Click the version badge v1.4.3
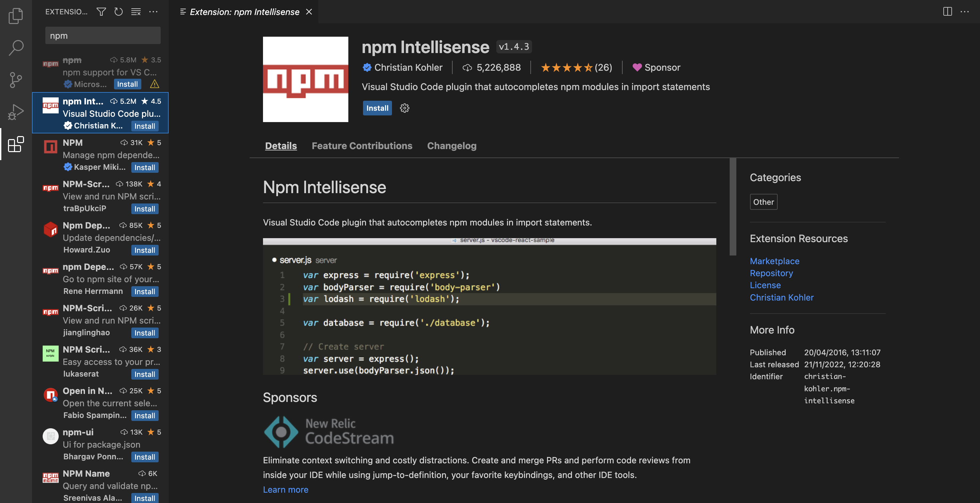This screenshot has width=980, height=503. tap(514, 46)
